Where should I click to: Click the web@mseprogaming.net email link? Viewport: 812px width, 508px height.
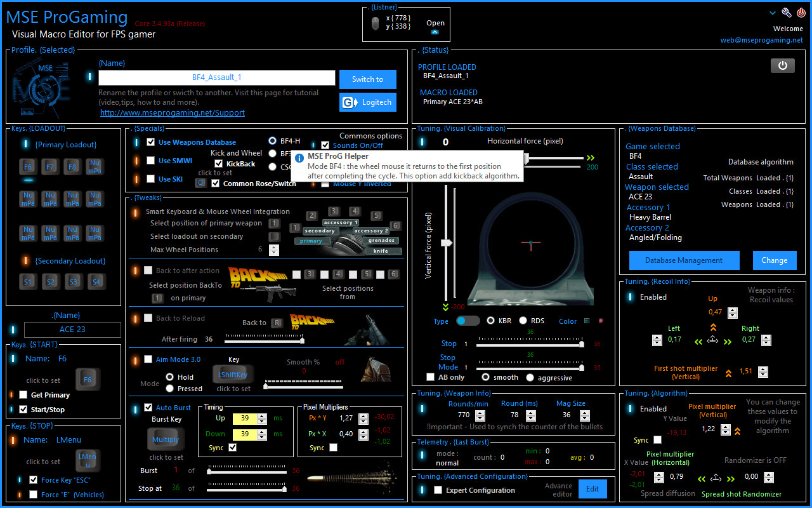tap(761, 40)
